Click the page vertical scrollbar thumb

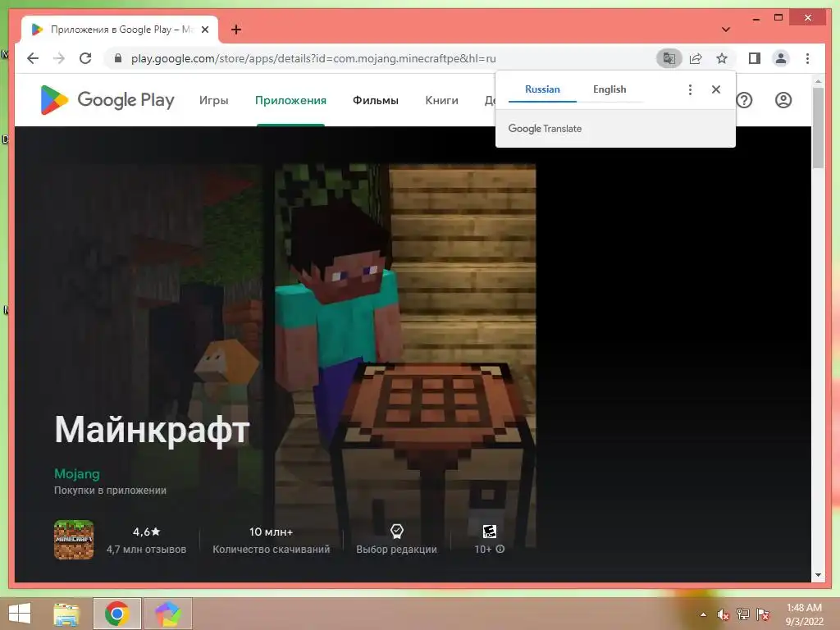point(818,127)
